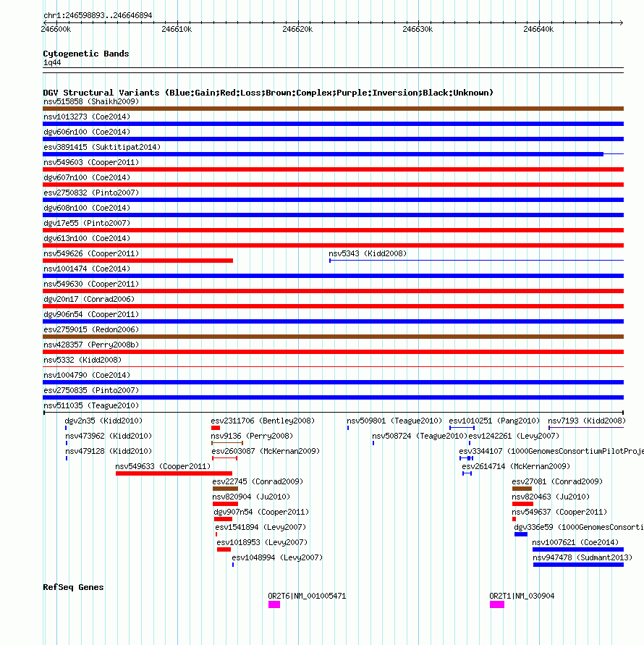
Task: Open the esv3891415 (Suktitipat2014) variant label
Action: pyautogui.click(x=102, y=147)
